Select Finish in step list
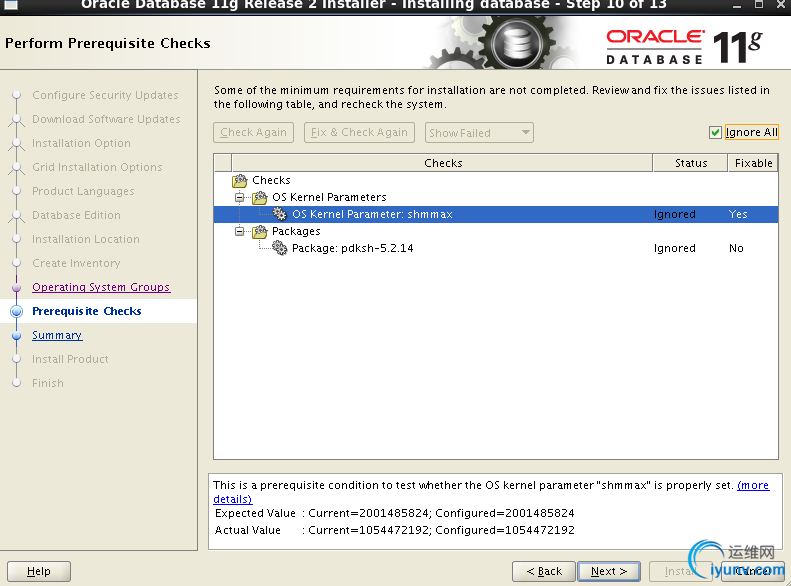This screenshot has height=586, width=791. coord(48,383)
